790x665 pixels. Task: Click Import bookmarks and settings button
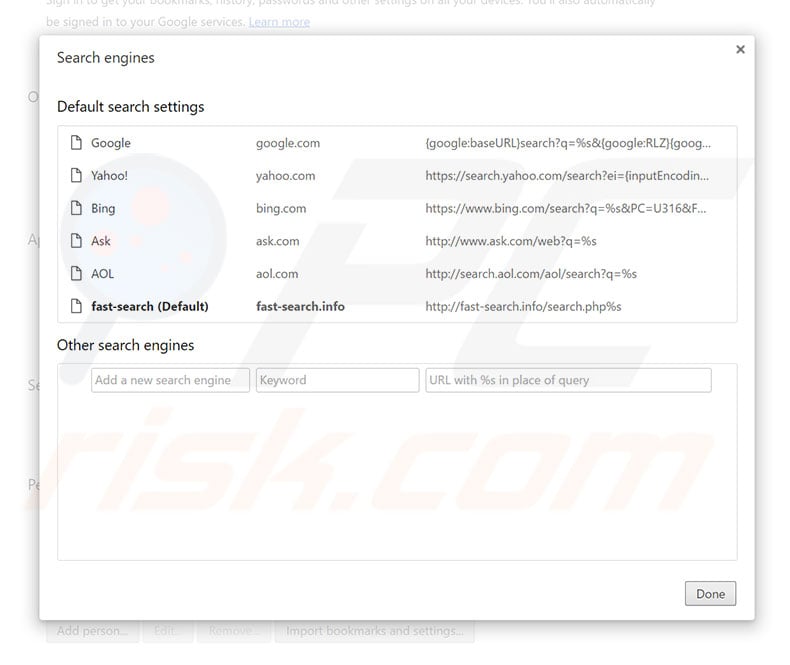point(374,631)
